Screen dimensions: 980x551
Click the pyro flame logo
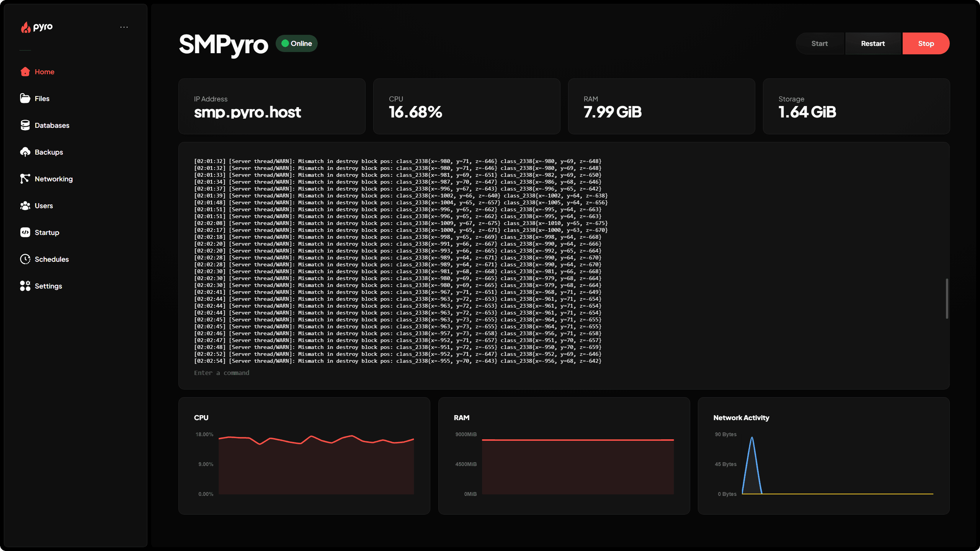[x=26, y=27]
